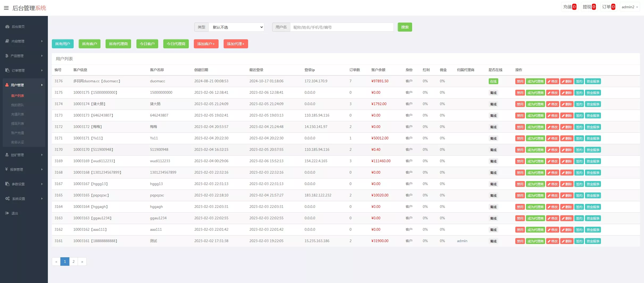Click the 用户名 search input field
The height and width of the screenshot is (283, 644).
pos(341,27)
